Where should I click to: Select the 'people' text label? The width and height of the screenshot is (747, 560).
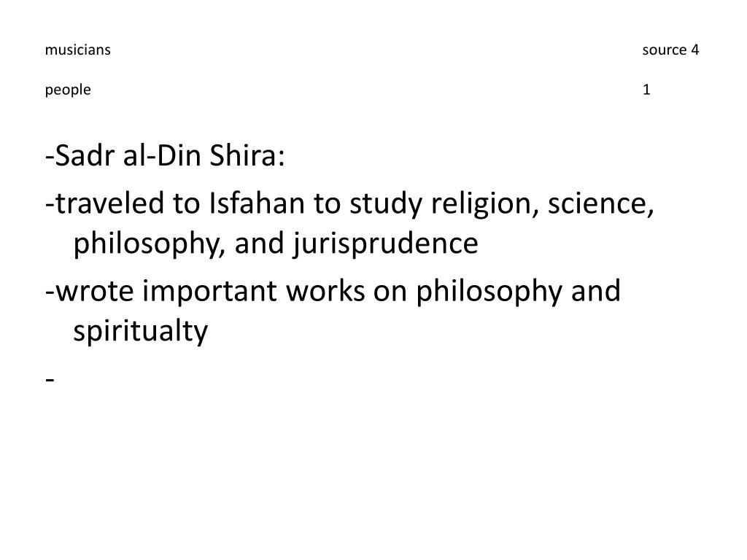(x=68, y=90)
